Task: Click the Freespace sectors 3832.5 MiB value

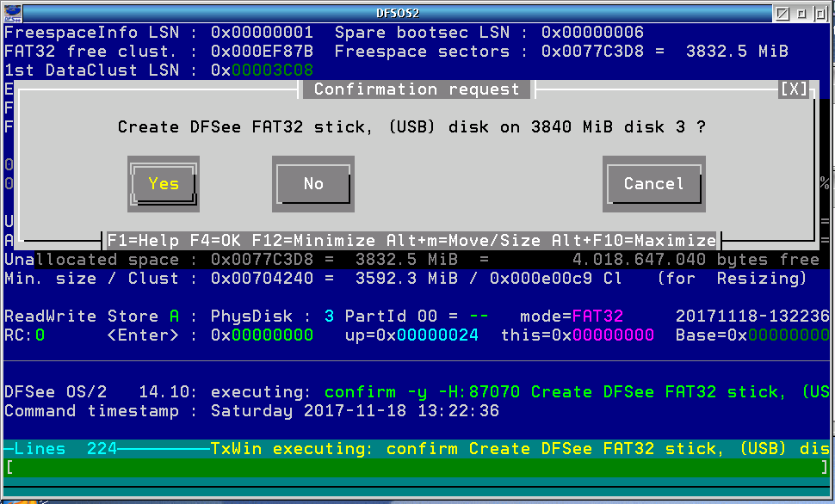Action: pyautogui.click(x=737, y=52)
